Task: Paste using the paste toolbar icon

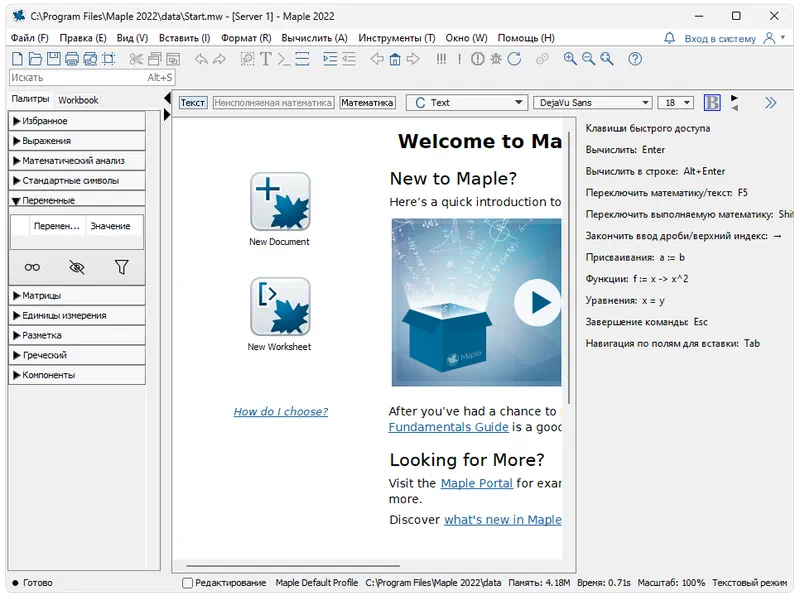Action: (x=173, y=59)
